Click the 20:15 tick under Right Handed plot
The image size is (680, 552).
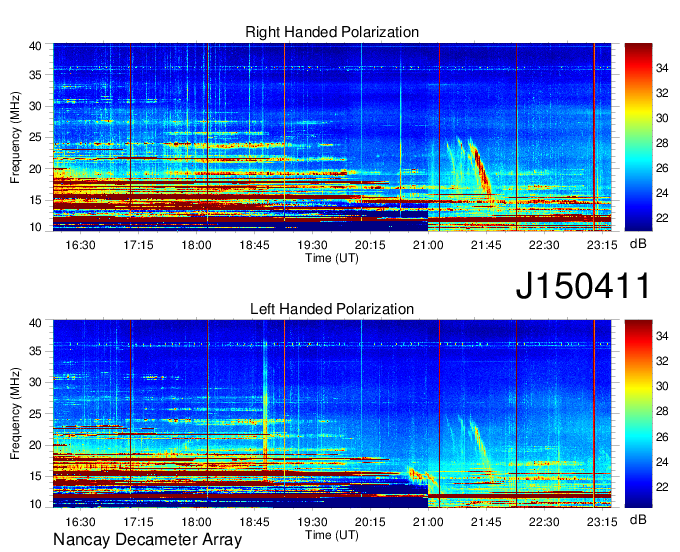pos(370,245)
